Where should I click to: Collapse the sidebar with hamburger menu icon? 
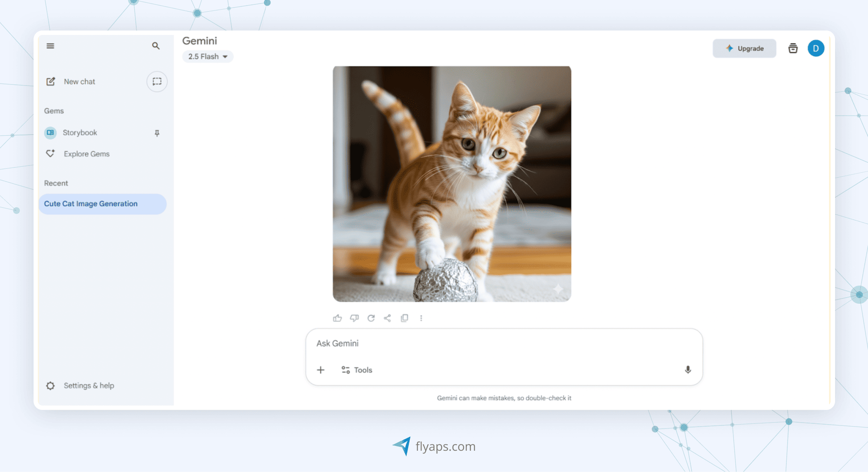tap(50, 46)
